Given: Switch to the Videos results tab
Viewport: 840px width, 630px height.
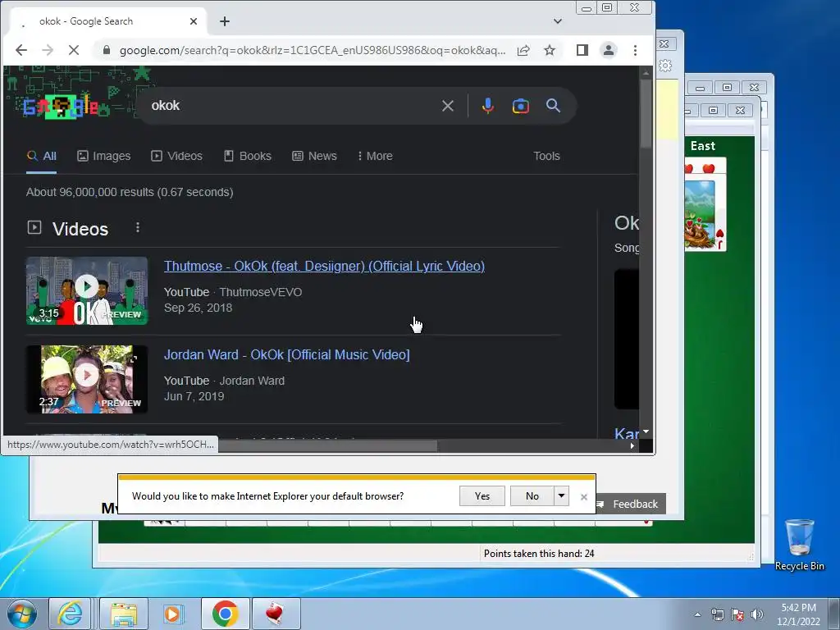Looking at the screenshot, I should point(177,156).
